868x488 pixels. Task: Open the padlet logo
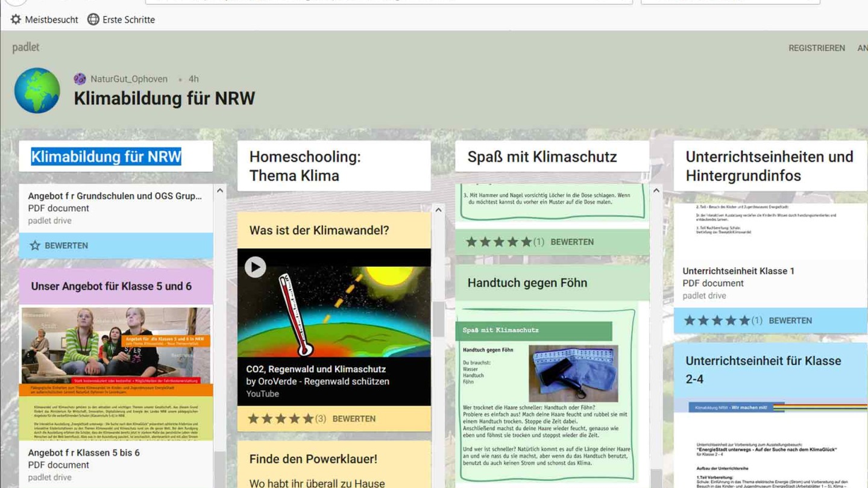26,48
